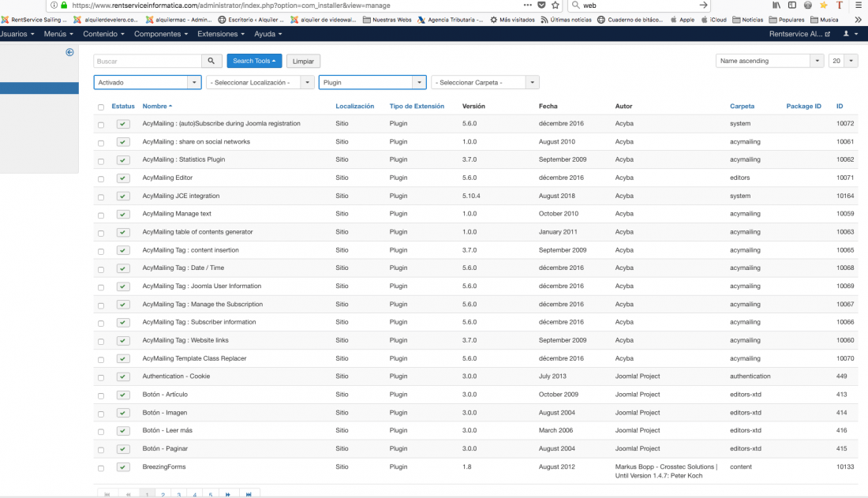The image size is (868, 498).
Task: Toggle status of AcyMailing Editor plugin
Action: pyautogui.click(x=123, y=178)
